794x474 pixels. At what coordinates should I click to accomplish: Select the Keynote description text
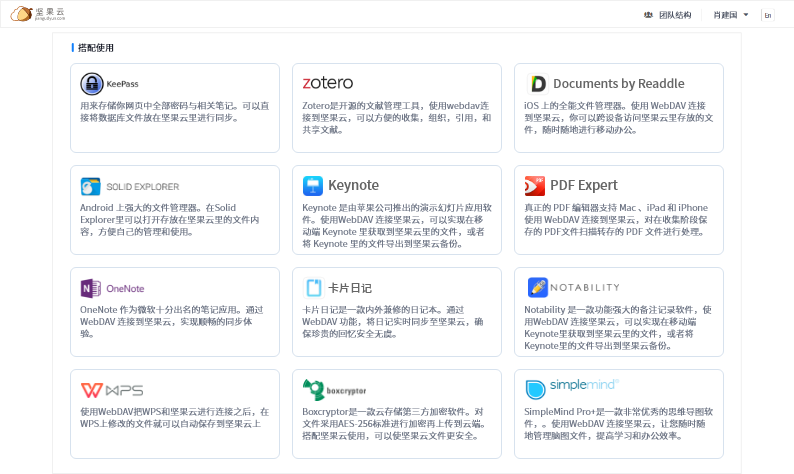coord(396,226)
